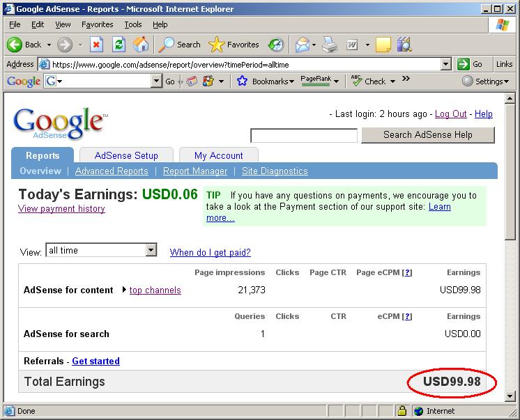Image resolution: width=520 pixels, height=420 pixels.
Task: Select the Reports tab
Action: (x=43, y=155)
